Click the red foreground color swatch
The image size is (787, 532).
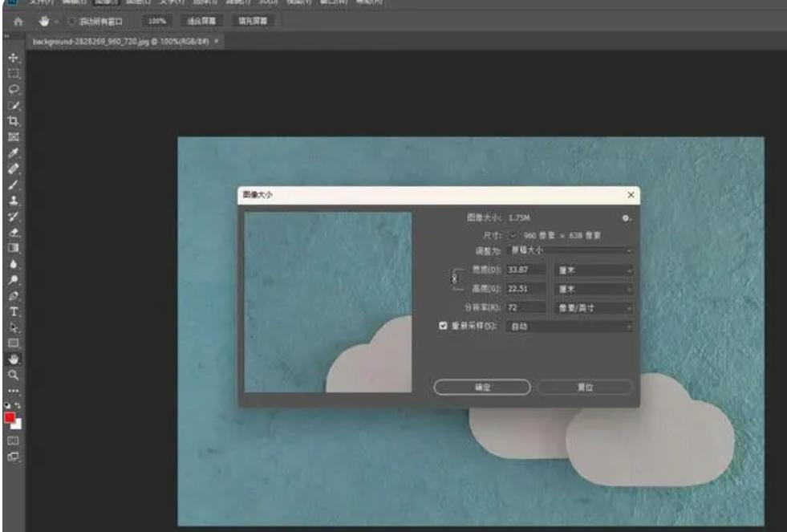pos(10,418)
